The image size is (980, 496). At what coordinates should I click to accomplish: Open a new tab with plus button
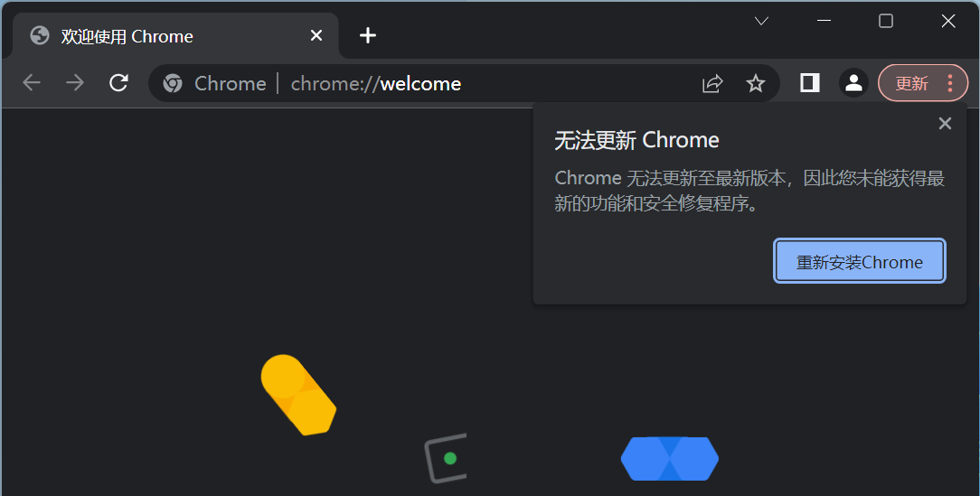[368, 35]
